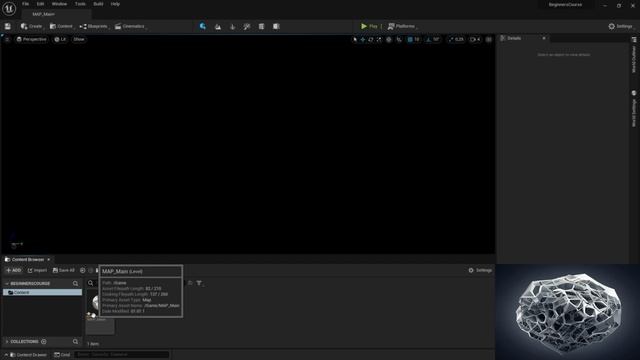This screenshot has height=360, width=640.
Task: Select the translate (move) gizmo tool
Action: [362, 40]
